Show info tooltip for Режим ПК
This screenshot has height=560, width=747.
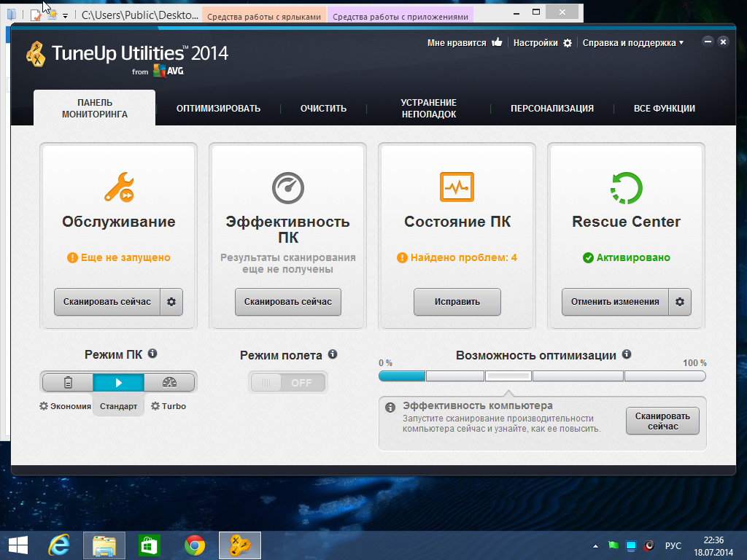coord(152,354)
